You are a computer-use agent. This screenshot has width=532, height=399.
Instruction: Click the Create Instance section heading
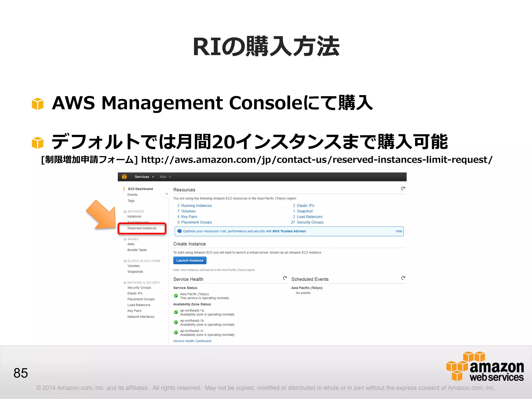pos(189,244)
